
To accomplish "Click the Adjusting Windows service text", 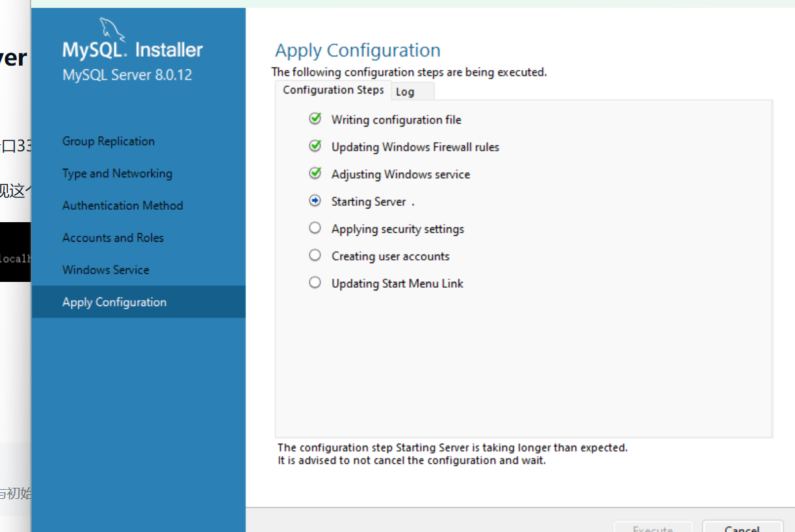I will point(400,175).
